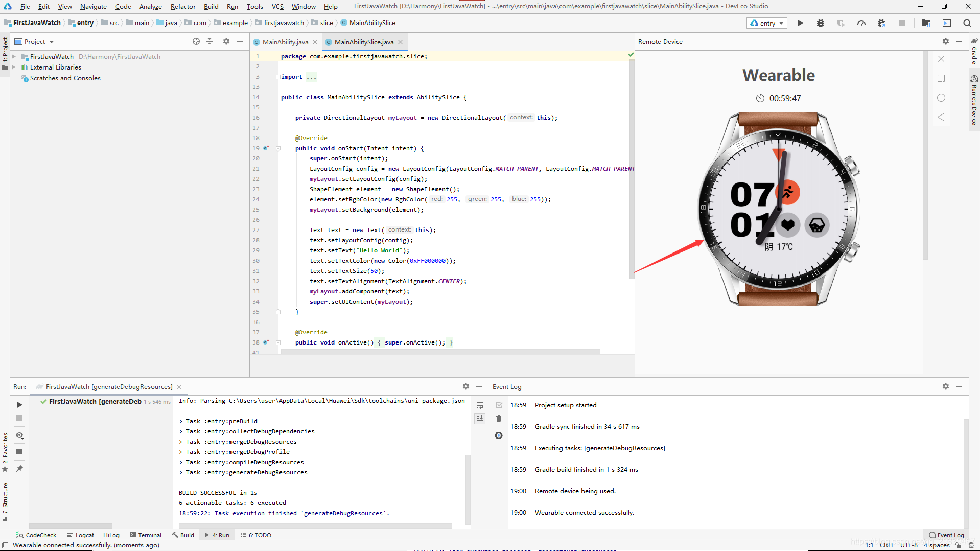980x551 pixels.
Task: Expand the External Libraries tree node
Action: click(x=14, y=67)
